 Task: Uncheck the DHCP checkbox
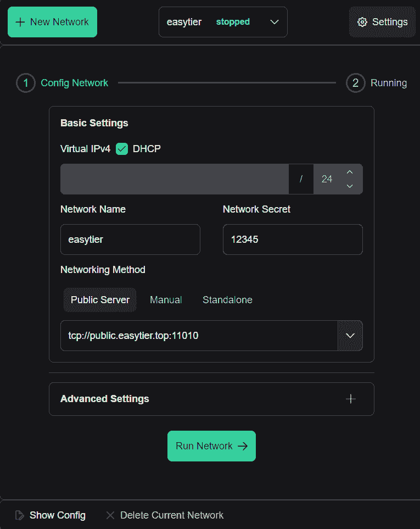click(x=122, y=149)
